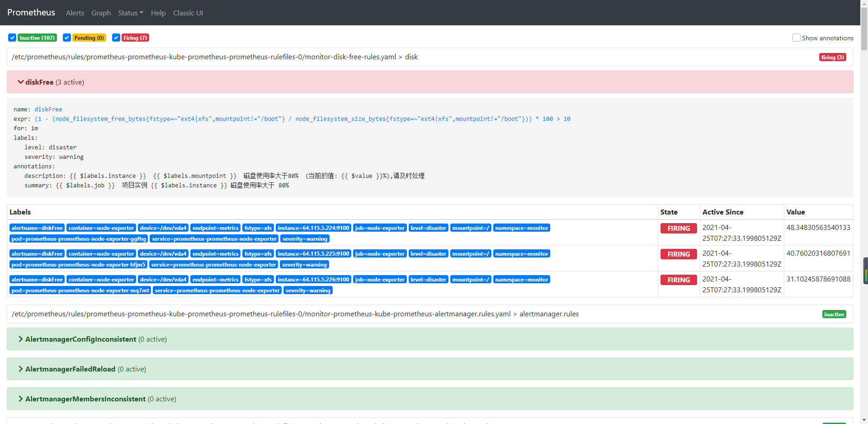868x424 pixels.
Task: Enable the Show annotations checkbox
Action: click(x=796, y=38)
